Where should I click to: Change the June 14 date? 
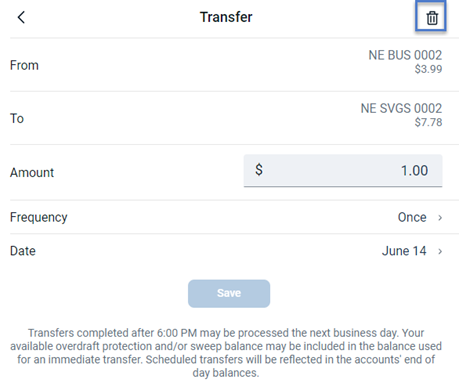(x=404, y=251)
